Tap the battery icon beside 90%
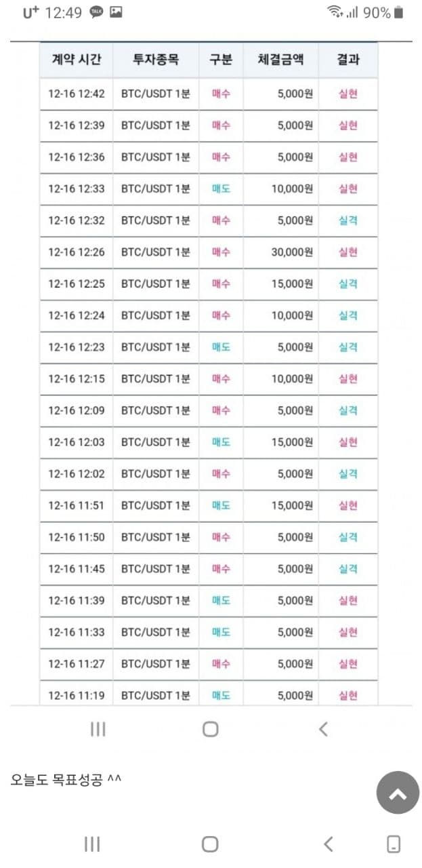The width and height of the screenshot is (422, 868). pos(398,12)
